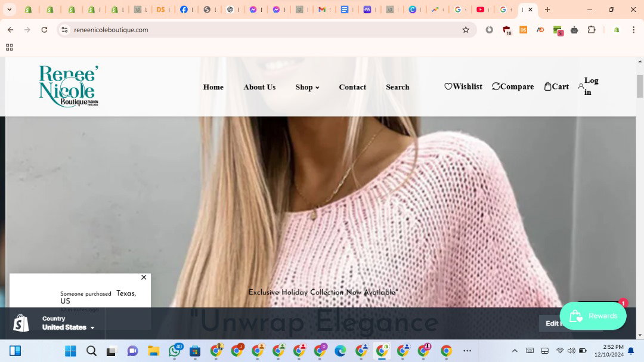The width and height of the screenshot is (644, 362).
Task: Open Task View from the taskbar
Action: pos(112,351)
